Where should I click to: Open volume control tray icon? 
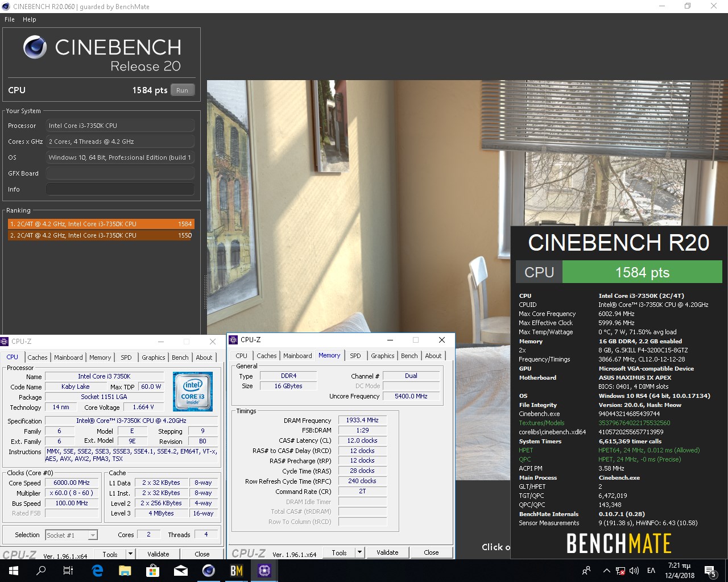coord(634,571)
